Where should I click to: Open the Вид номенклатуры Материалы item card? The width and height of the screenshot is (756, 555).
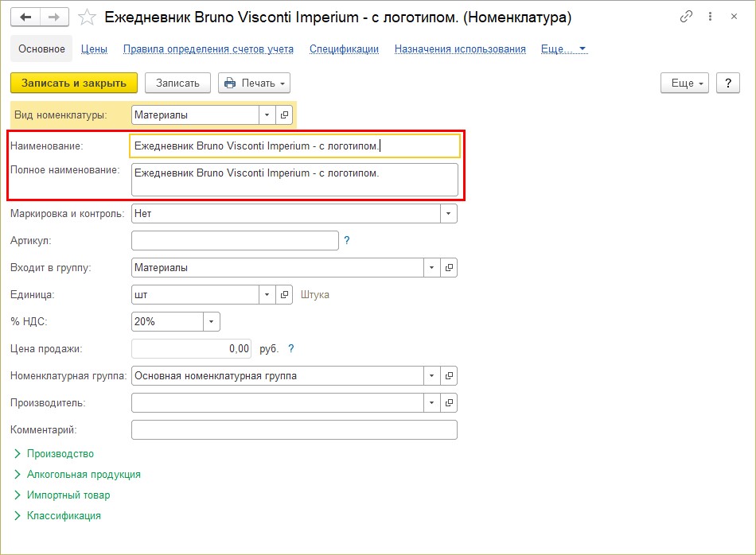click(284, 115)
